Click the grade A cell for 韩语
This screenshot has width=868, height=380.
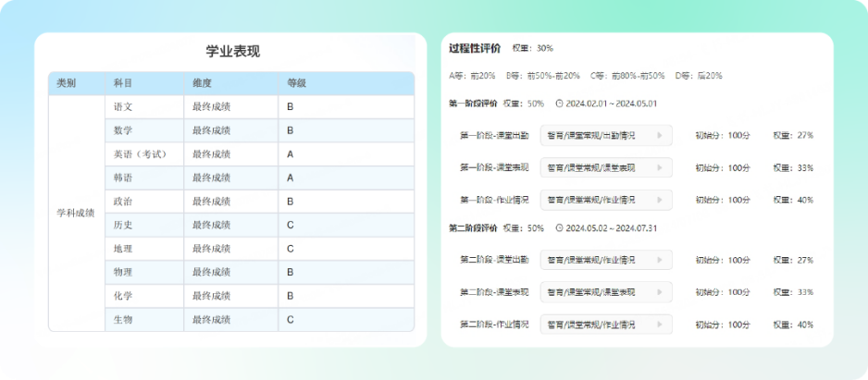(x=291, y=178)
